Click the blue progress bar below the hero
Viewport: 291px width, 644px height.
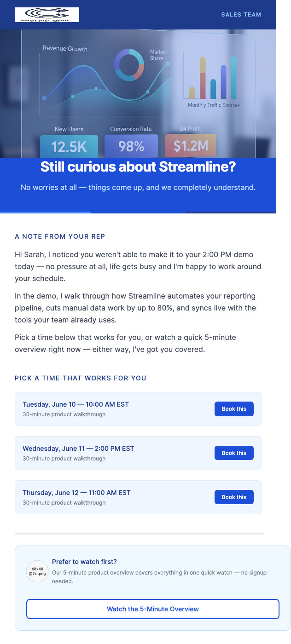[45, 212]
